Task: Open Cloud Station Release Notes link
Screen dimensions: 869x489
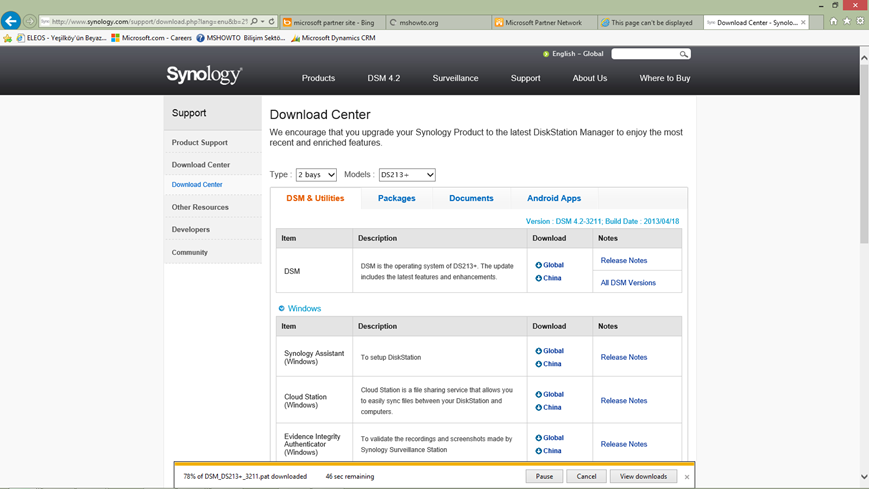Action: [x=623, y=401]
